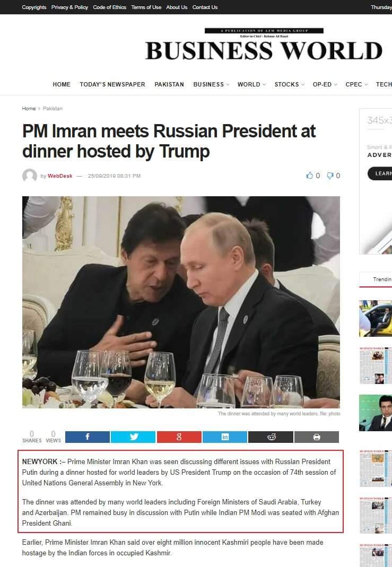Image resolution: width=392 pixels, height=567 pixels.
Task: Share via Google Plus button
Action: point(179,437)
